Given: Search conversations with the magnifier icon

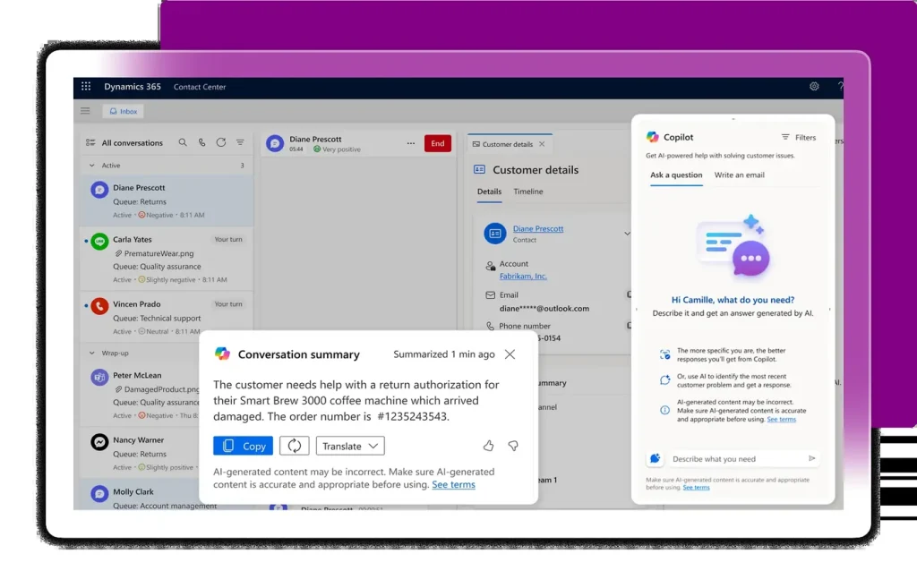Looking at the screenshot, I should point(183,142).
